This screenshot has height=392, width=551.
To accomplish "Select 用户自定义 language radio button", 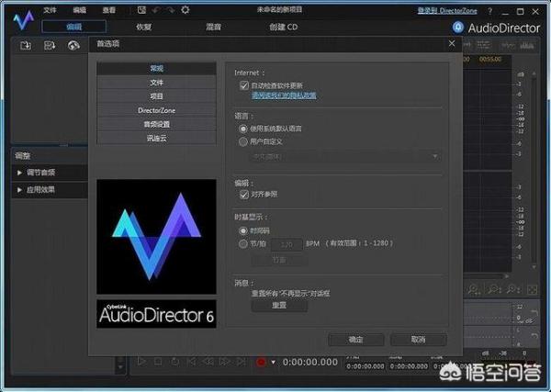I will pyautogui.click(x=242, y=142).
